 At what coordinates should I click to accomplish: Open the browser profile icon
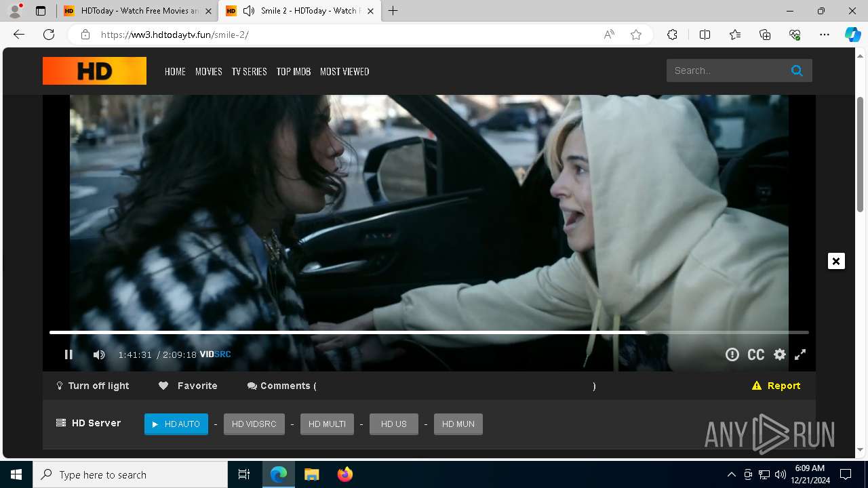[x=15, y=11]
